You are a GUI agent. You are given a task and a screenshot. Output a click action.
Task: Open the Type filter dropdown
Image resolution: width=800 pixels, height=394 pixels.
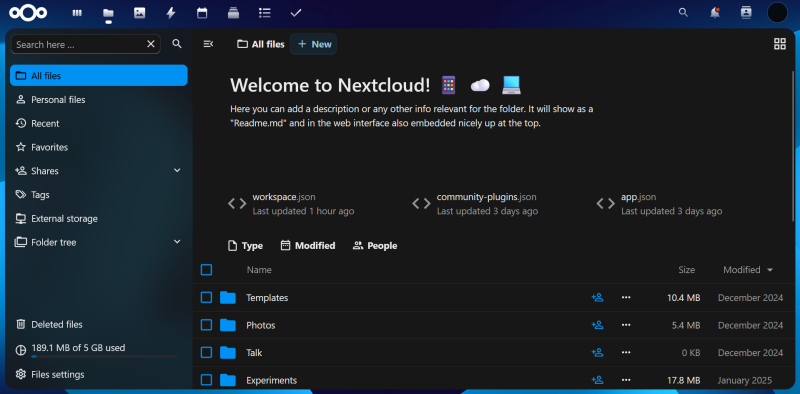(x=245, y=245)
